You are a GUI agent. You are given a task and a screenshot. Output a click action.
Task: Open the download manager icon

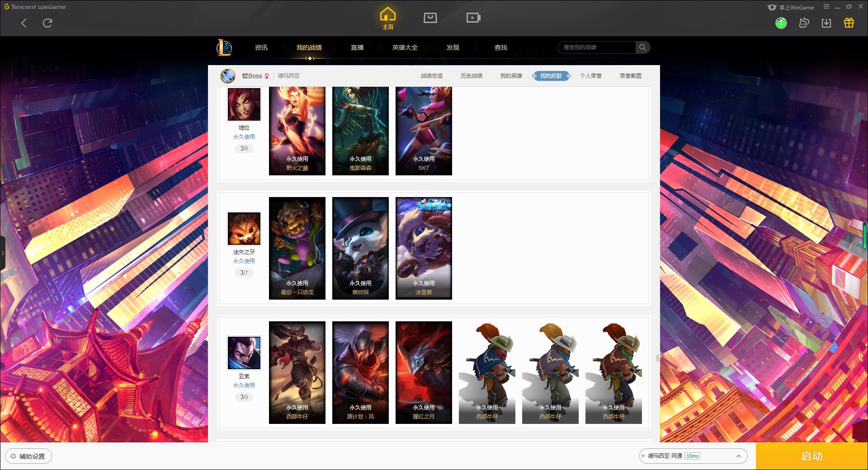[x=826, y=23]
